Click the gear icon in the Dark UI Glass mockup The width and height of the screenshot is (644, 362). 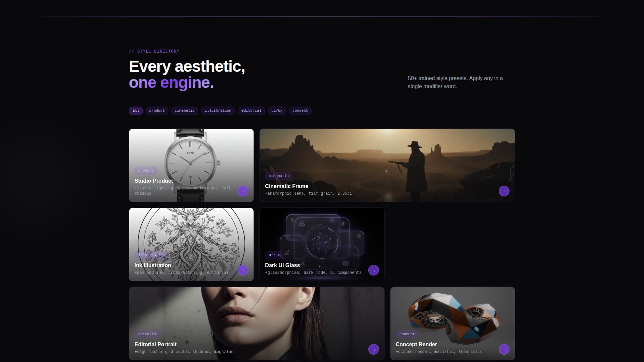292,220
